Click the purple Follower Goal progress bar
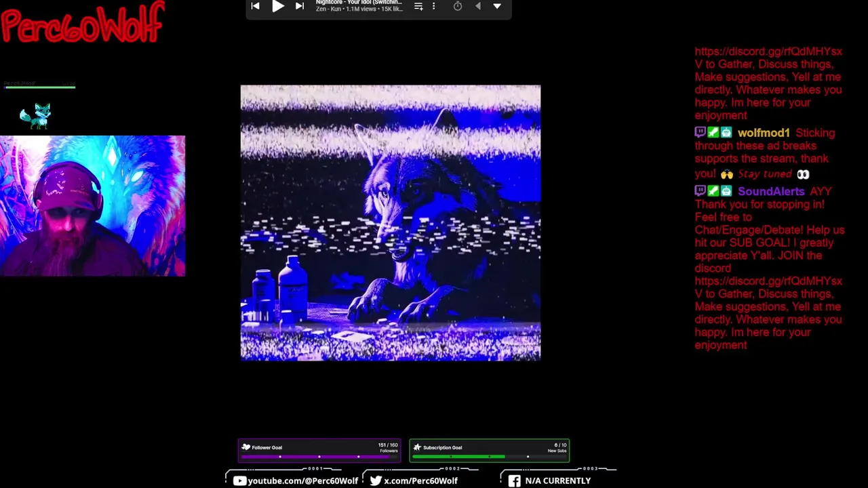 (319, 457)
